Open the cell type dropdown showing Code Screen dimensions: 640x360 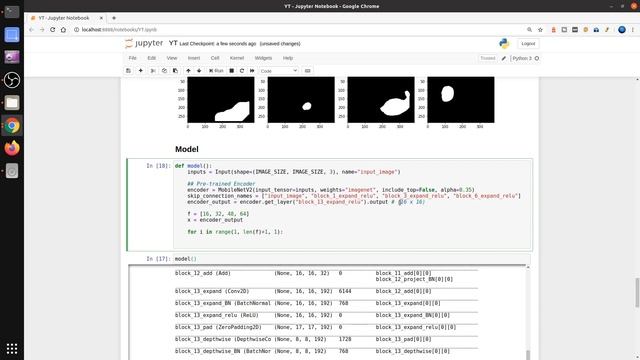click(279, 71)
